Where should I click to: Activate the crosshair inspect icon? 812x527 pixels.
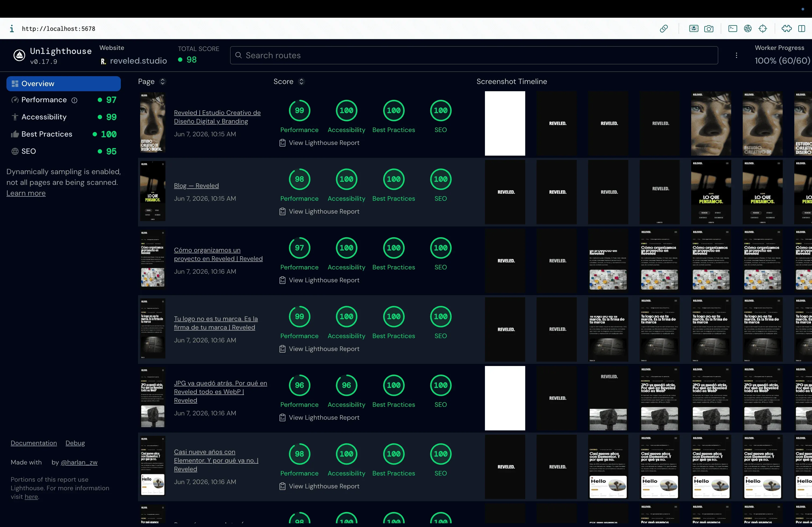point(763,29)
